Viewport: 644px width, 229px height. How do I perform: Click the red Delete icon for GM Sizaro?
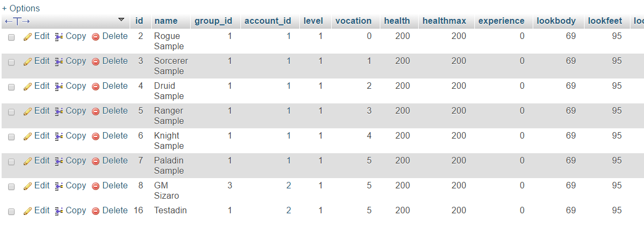(x=96, y=186)
